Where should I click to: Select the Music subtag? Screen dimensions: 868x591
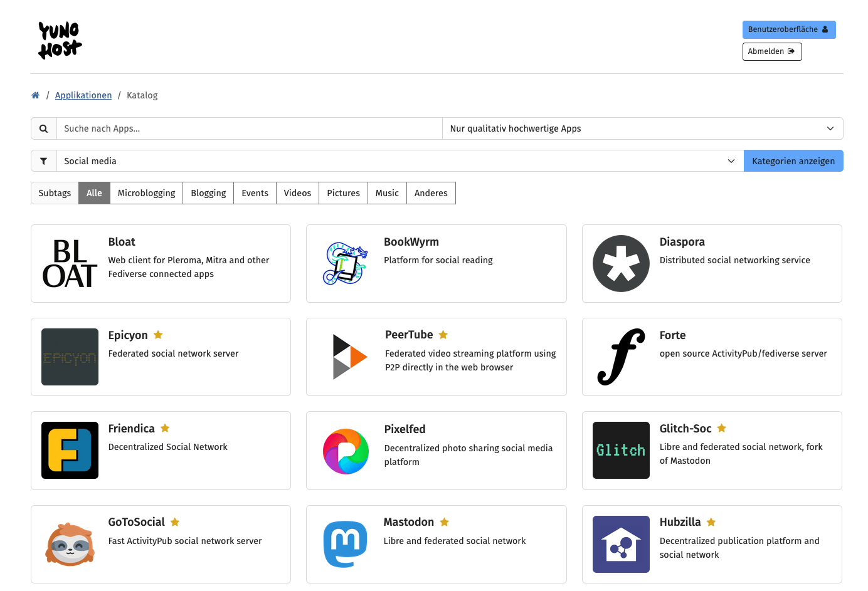coord(387,193)
